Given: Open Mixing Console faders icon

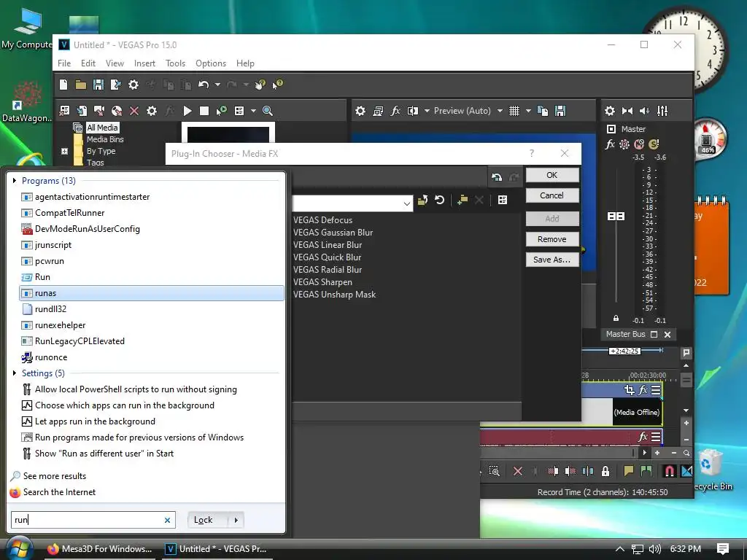Looking at the screenshot, I should [662, 111].
